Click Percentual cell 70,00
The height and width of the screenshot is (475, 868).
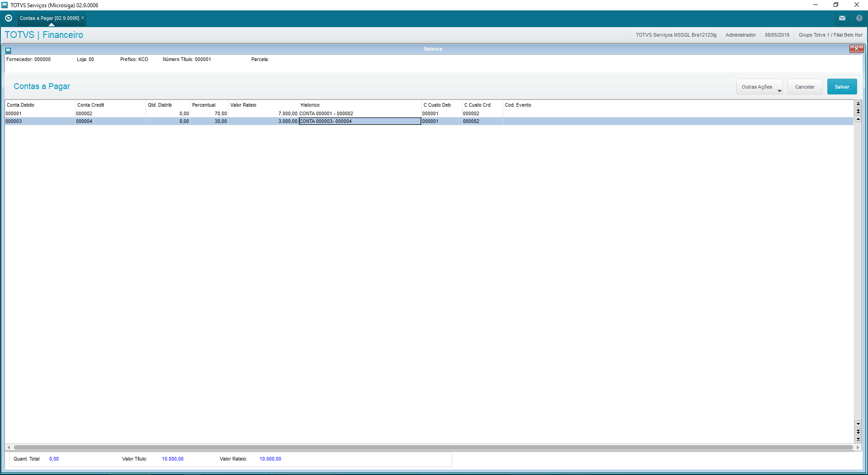(209, 113)
